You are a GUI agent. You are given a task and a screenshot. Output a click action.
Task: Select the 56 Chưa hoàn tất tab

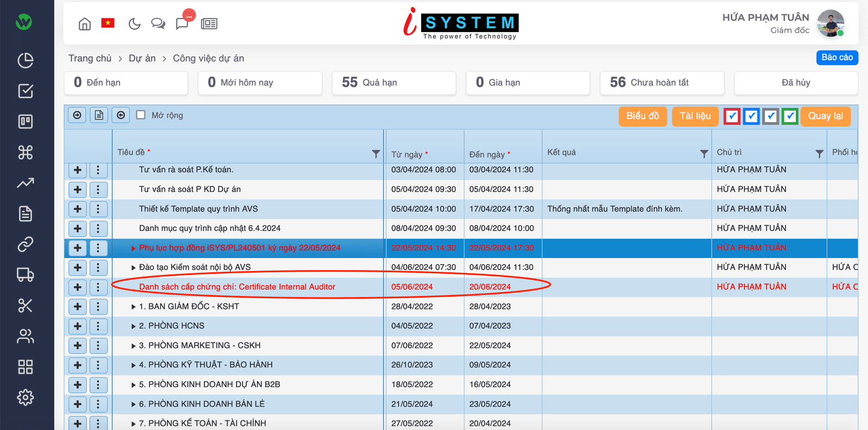pyautogui.click(x=662, y=82)
